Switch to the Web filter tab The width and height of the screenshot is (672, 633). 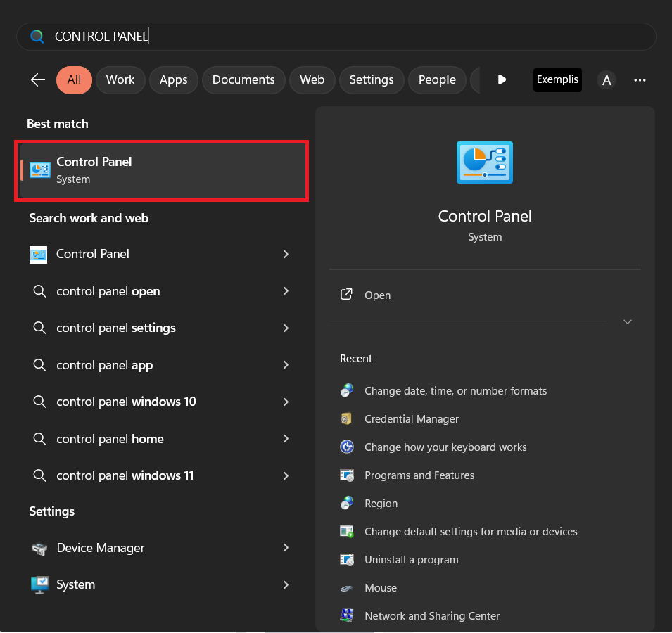(x=312, y=79)
